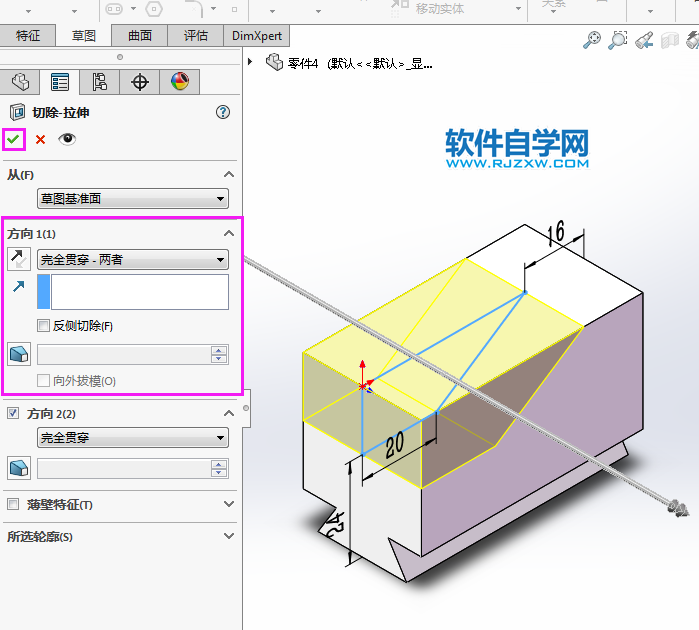Expand the 薄壁特征(T) section chevron
The width and height of the screenshot is (699, 630).
[x=229, y=504]
